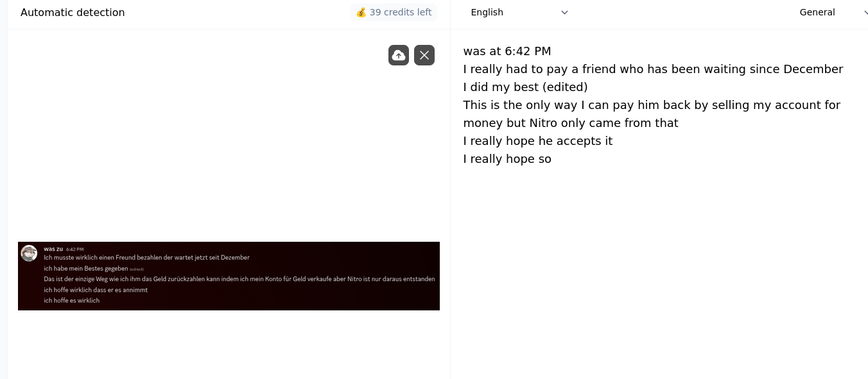Click the user avatar in the uploaded screenshot
Viewport: 868px width, 379px height.
[x=29, y=253]
